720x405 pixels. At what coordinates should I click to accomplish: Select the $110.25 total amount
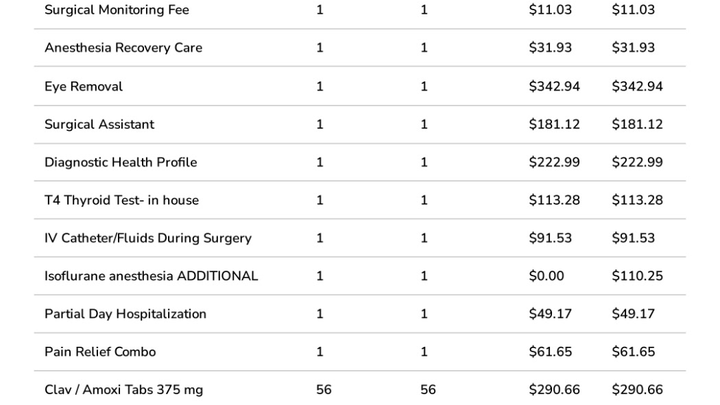637,276
